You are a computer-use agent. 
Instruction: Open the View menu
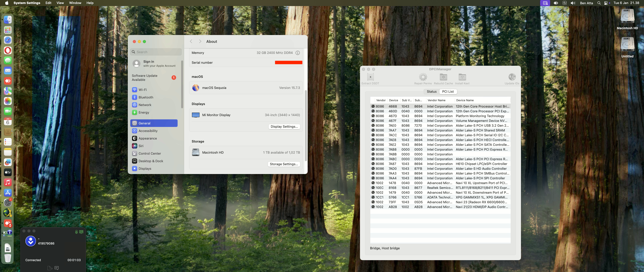(60, 3)
